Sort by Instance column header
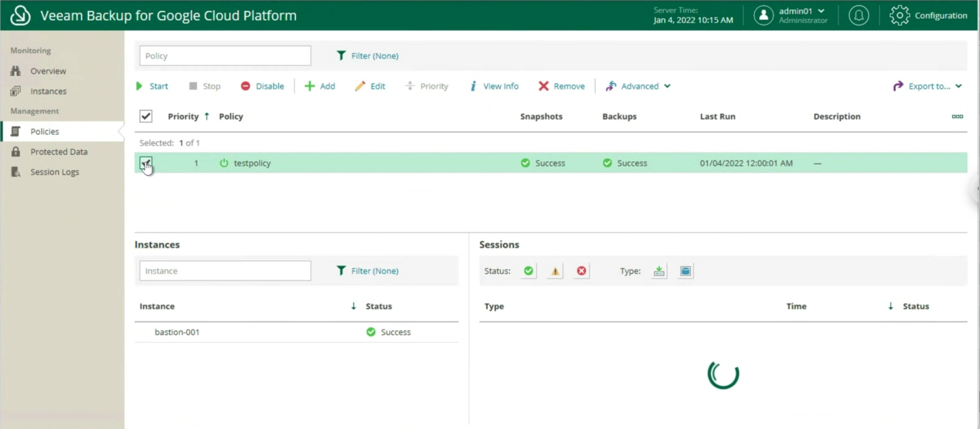Viewport: 980px width, 429px height. point(157,306)
